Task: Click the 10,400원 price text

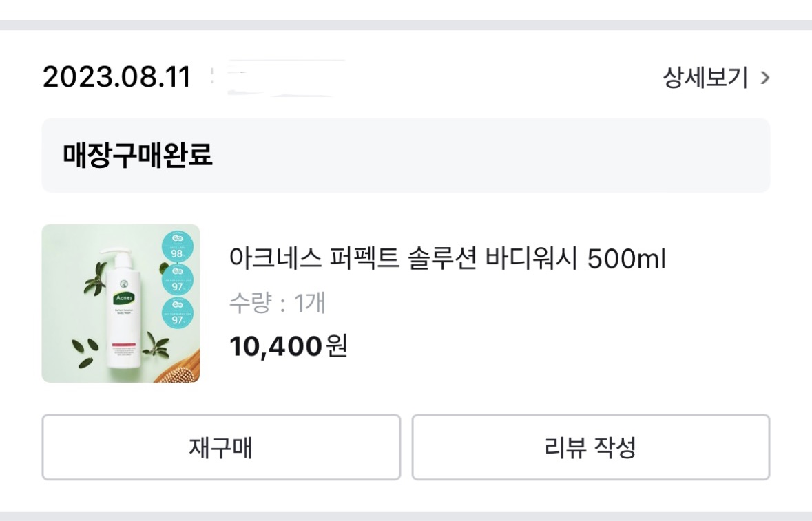Action: (288, 346)
